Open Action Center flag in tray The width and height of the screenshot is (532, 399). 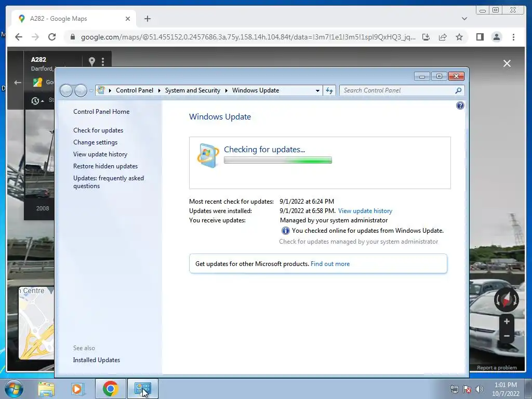click(467, 389)
